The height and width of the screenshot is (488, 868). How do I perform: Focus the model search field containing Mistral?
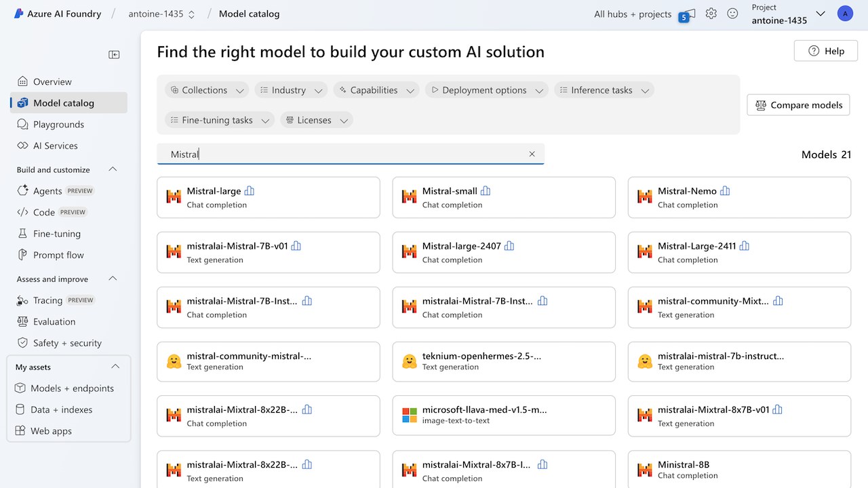coord(351,154)
